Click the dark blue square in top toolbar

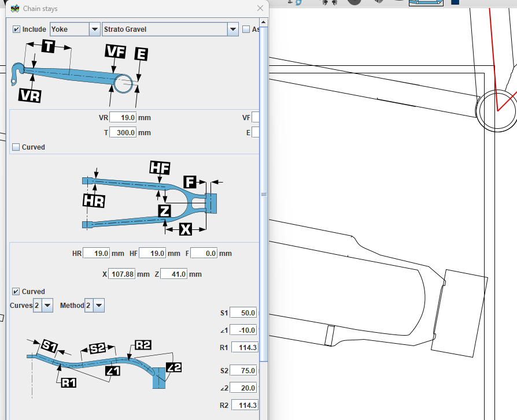click(x=455, y=2)
